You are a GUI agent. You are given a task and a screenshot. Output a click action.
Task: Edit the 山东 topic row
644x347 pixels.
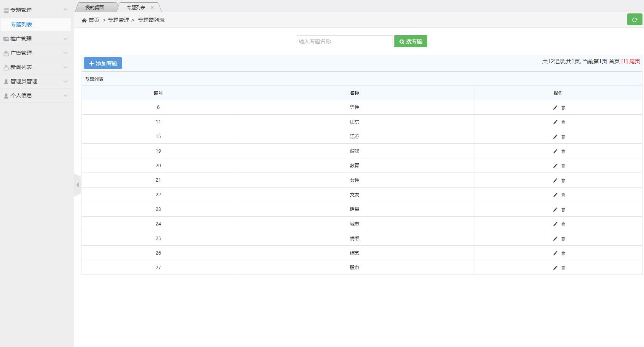point(555,122)
